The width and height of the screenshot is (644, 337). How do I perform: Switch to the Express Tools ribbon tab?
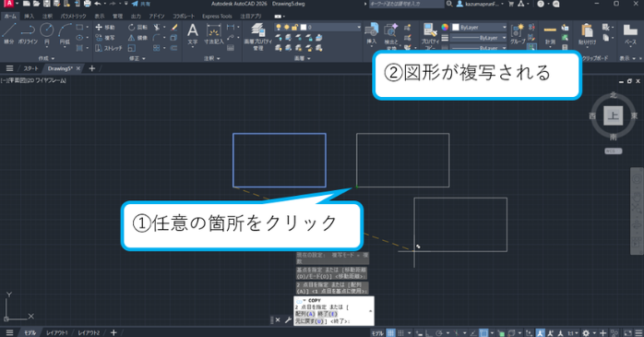[x=217, y=16]
